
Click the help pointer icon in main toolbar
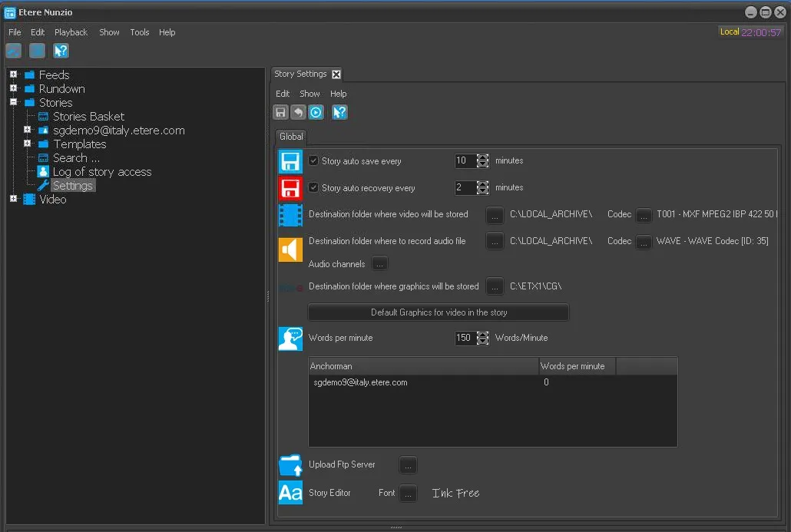[x=61, y=51]
